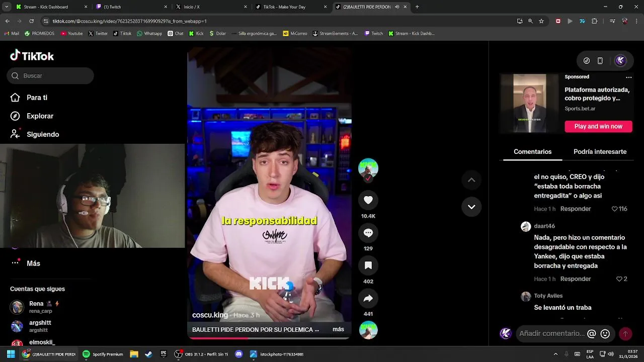Screen dimensions: 644x362
Task: Save the video with the bookmark icon
Action: 368,265
